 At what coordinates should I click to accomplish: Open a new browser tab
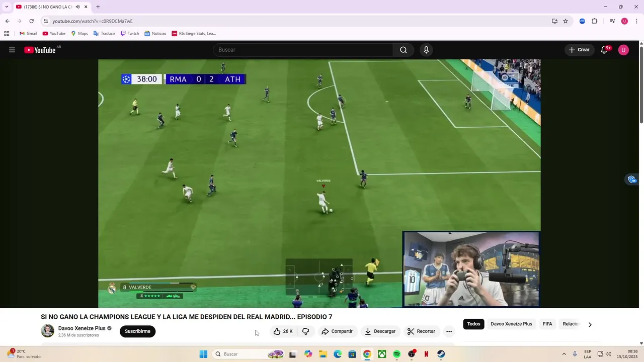(98, 7)
